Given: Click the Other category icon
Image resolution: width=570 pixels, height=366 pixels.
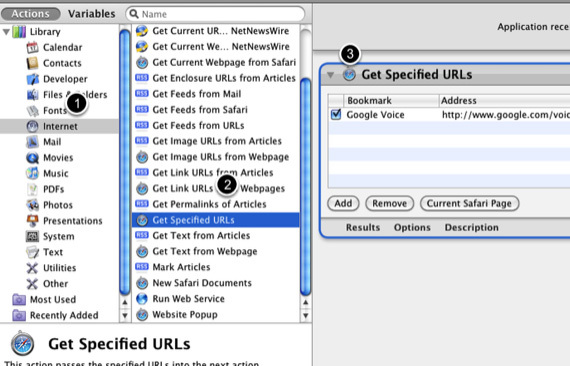Looking at the screenshot, I should click(x=32, y=283).
